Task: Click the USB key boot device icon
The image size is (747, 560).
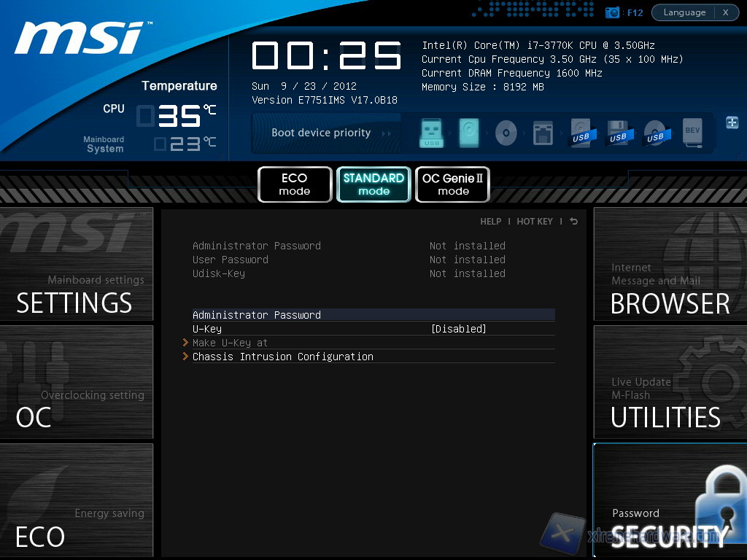Action: pyautogui.click(x=431, y=133)
